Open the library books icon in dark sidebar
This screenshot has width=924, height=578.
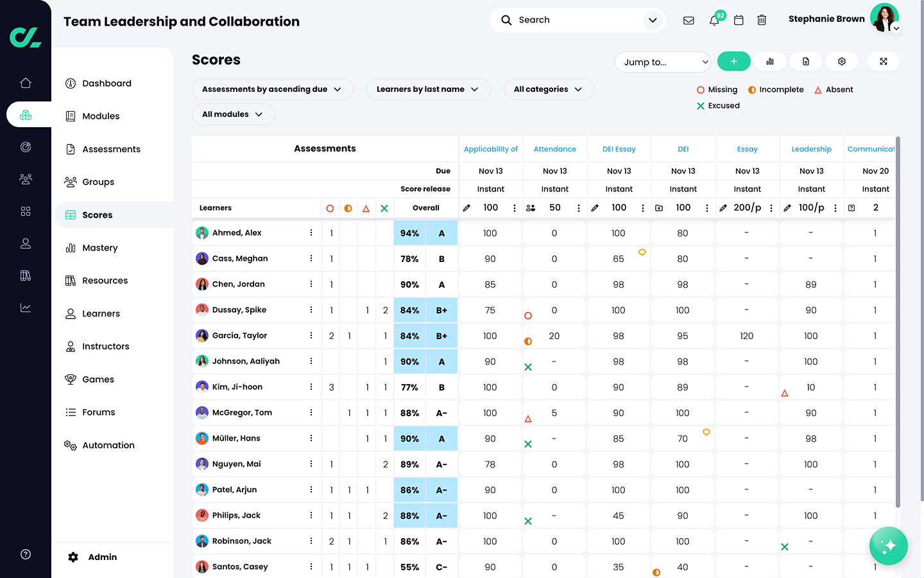(x=26, y=276)
